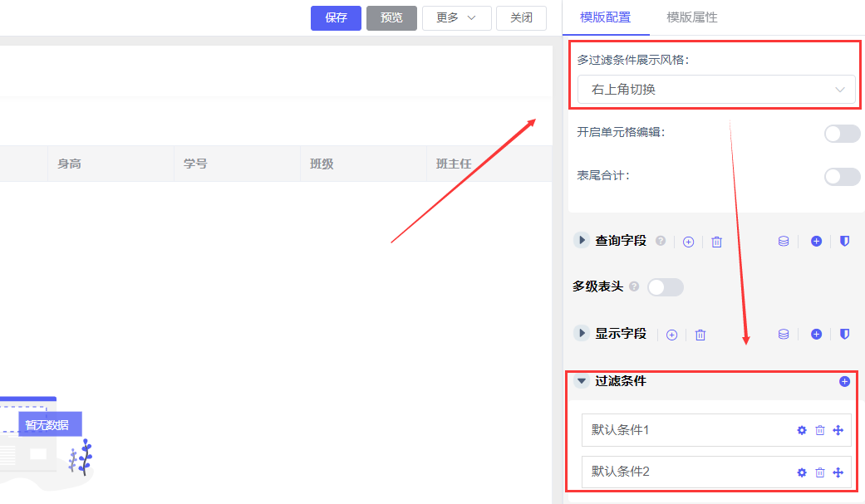865x504 pixels.
Task: Add a new filter condition with plus icon
Action: pos(844,382)
